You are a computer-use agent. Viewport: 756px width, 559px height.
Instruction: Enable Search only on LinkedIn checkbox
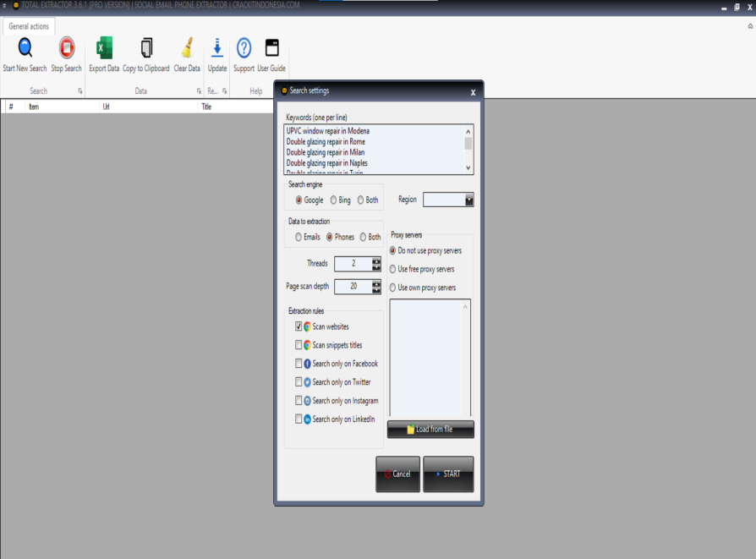(x=299, y=419)
